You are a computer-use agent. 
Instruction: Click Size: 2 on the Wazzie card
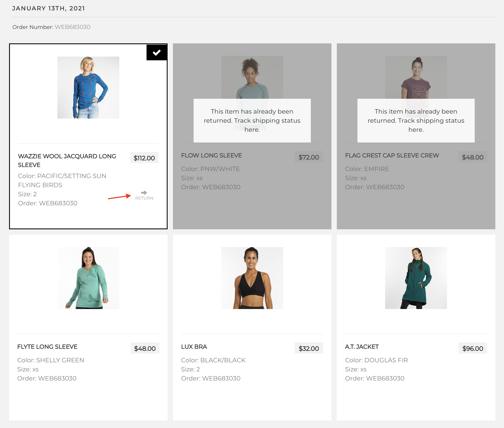pyautogui.click(x=27, y=194)
